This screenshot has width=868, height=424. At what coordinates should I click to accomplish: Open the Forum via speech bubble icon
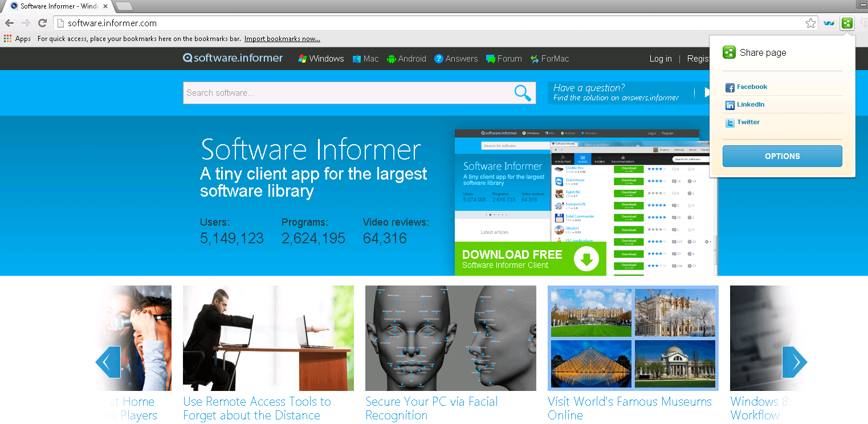(x=490, y=58)
